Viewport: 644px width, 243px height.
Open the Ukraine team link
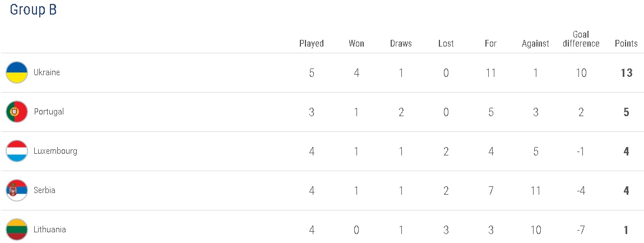point(47,73)
